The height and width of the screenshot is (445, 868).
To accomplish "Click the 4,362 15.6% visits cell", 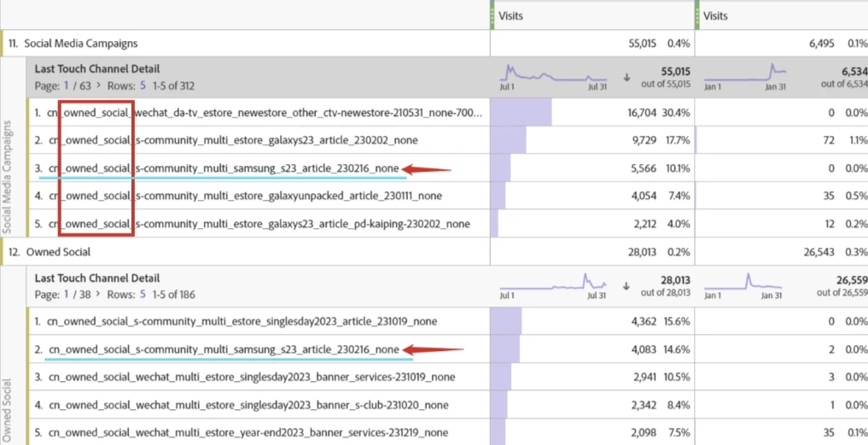I will click(592, 321).
